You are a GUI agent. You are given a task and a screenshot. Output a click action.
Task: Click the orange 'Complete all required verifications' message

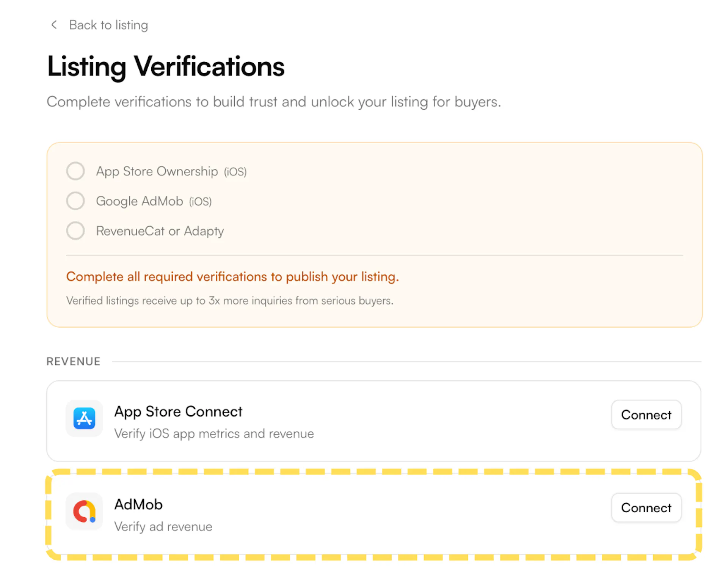pos(232,277)
